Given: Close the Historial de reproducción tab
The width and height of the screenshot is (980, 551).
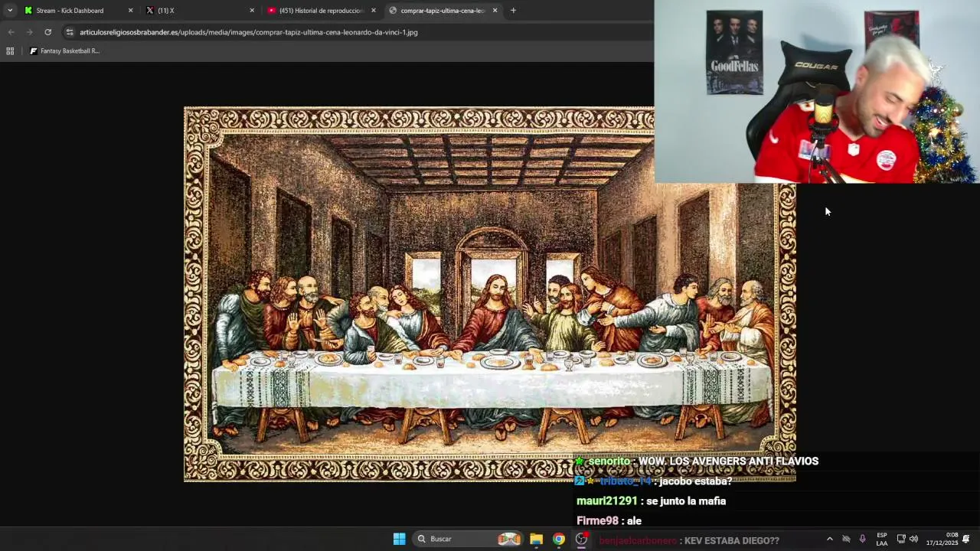Looking at the screenshot, I should [x=374, y=11].
